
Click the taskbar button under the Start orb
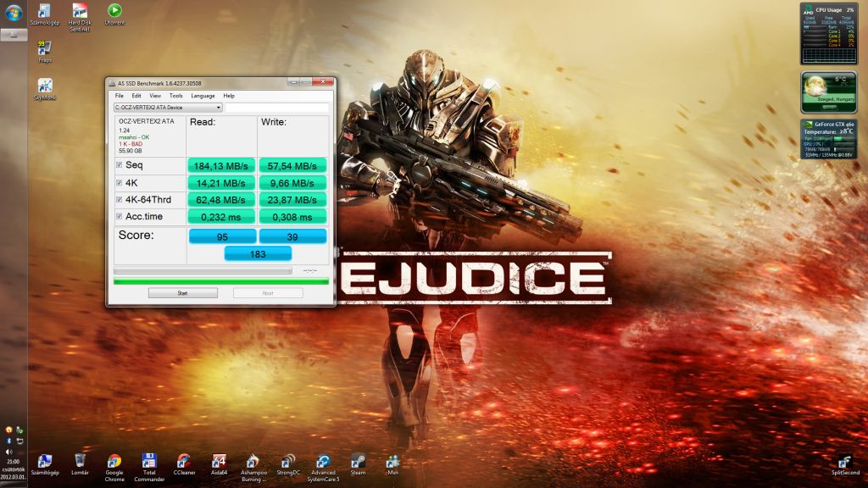pos(14,34)
